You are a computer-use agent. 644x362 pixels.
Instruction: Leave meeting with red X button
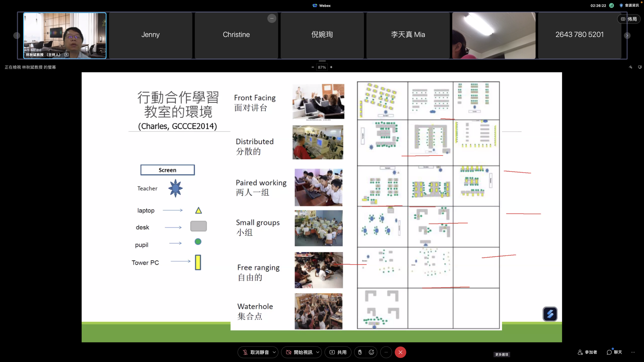(x=400, y=352)
